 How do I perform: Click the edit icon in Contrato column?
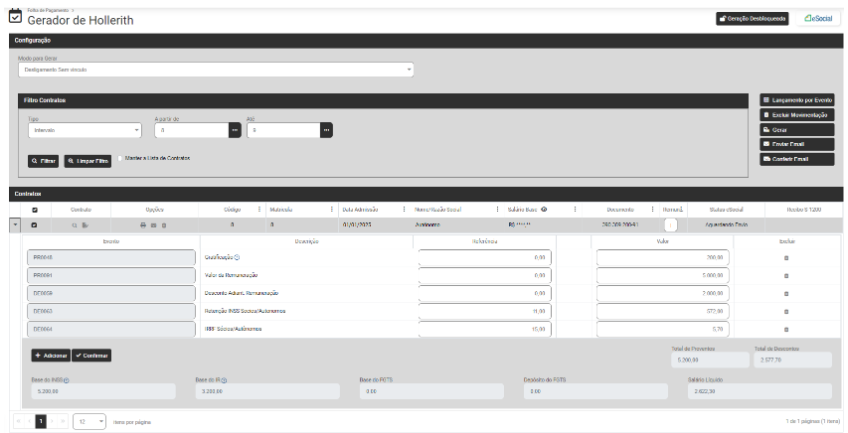click(x=85, y=225)
